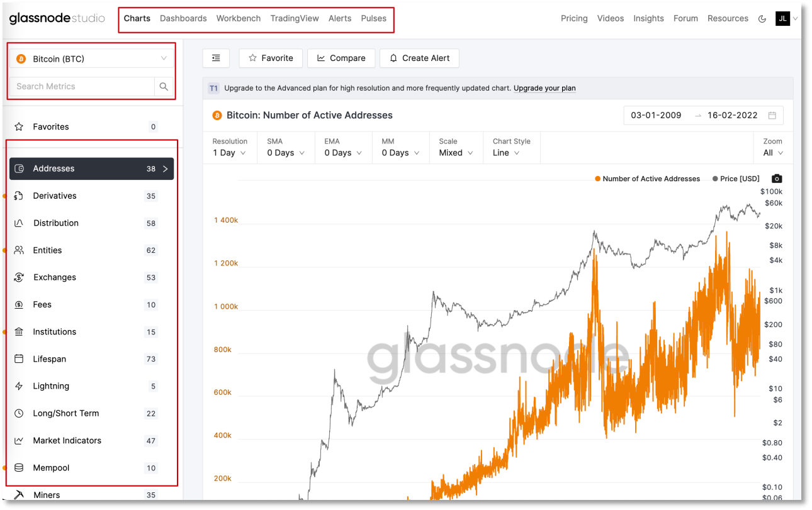Click the Long/Short Term clock icon

19,413
